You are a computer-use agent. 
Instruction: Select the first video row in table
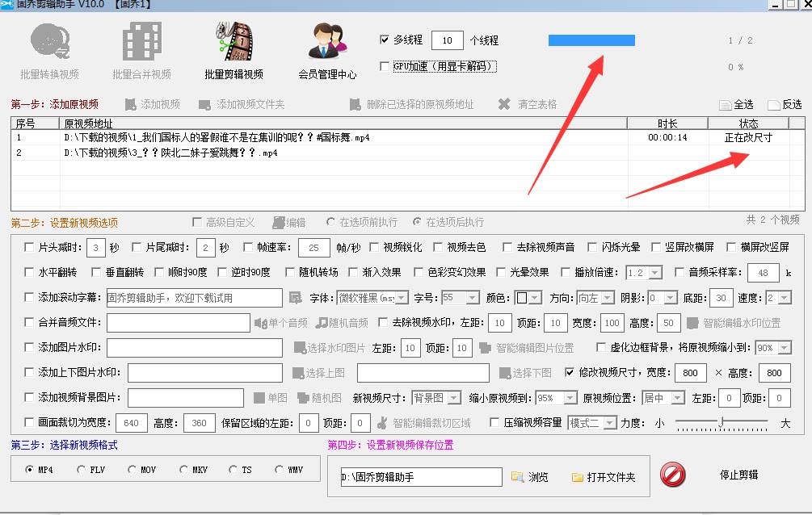[407, 138]
